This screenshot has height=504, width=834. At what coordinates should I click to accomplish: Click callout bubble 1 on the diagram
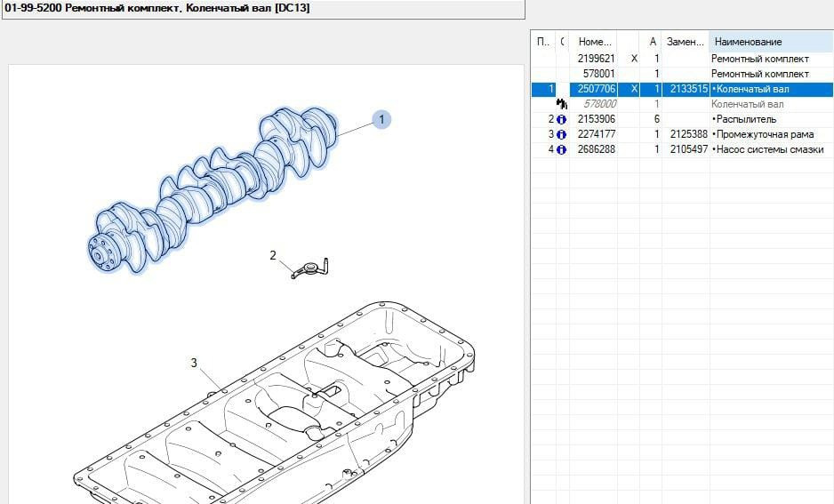coord(381,119)
